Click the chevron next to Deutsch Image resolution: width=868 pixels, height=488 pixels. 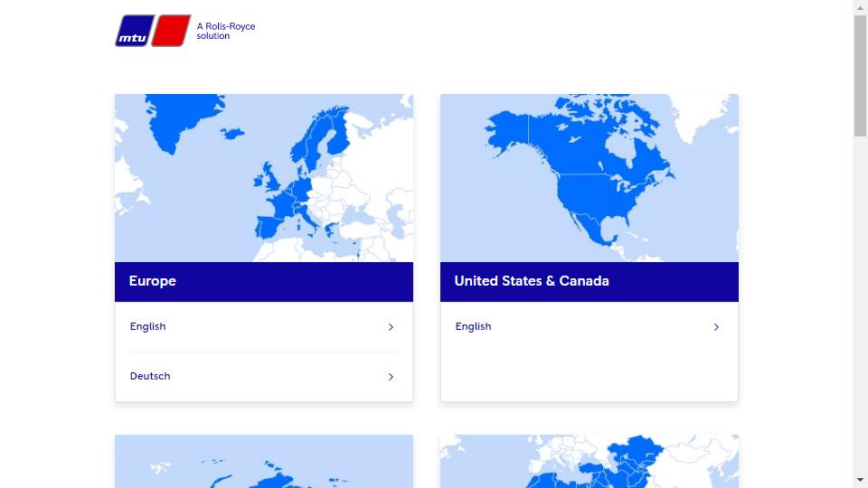click(391, 377)
